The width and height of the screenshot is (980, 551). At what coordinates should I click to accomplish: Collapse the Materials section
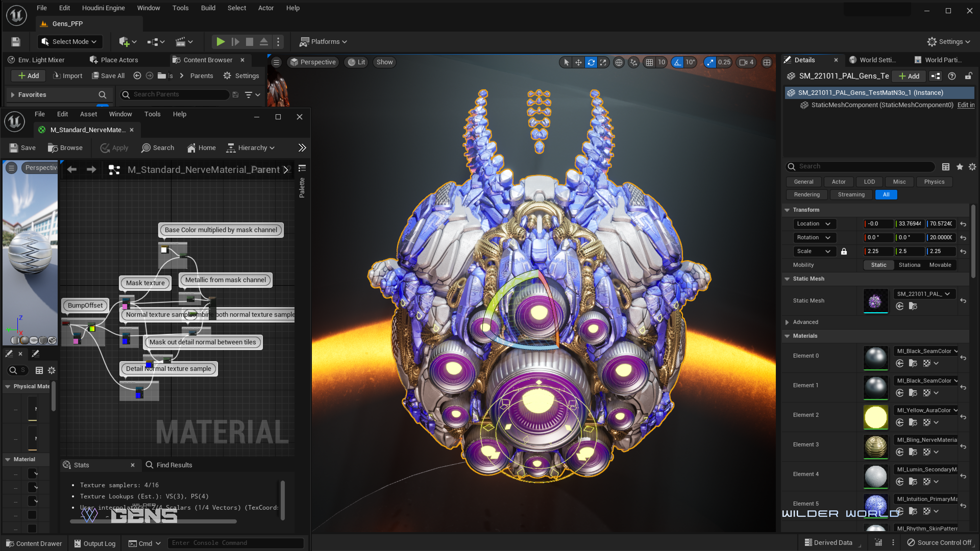(787, 336)
